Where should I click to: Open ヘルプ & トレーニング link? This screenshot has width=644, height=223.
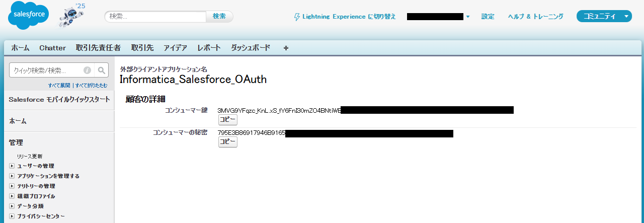(536, 17)
